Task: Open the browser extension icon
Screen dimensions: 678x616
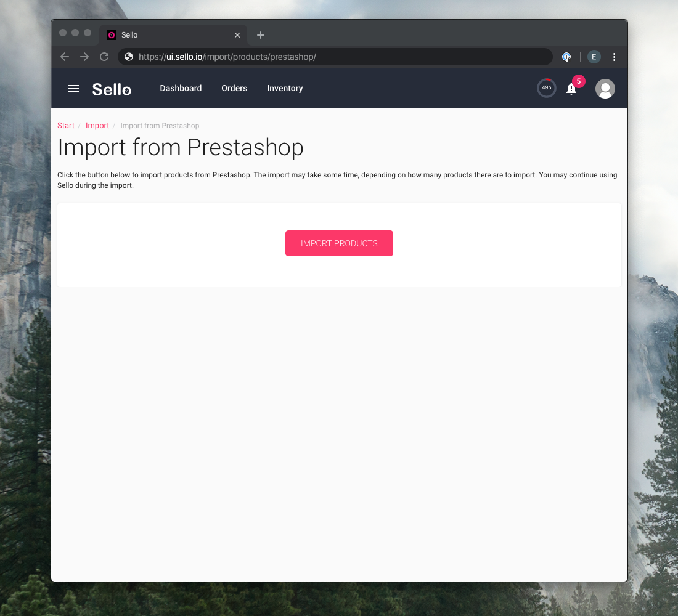Action: 566,57
